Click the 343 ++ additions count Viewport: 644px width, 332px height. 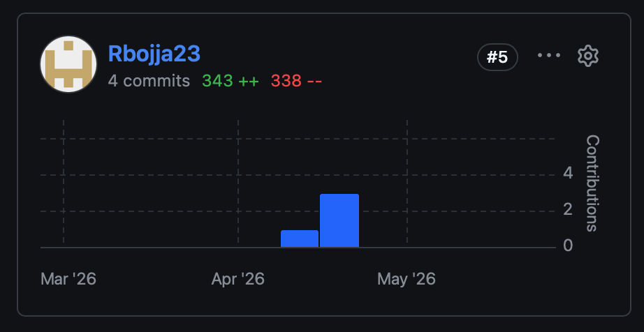tap(230, 81)
